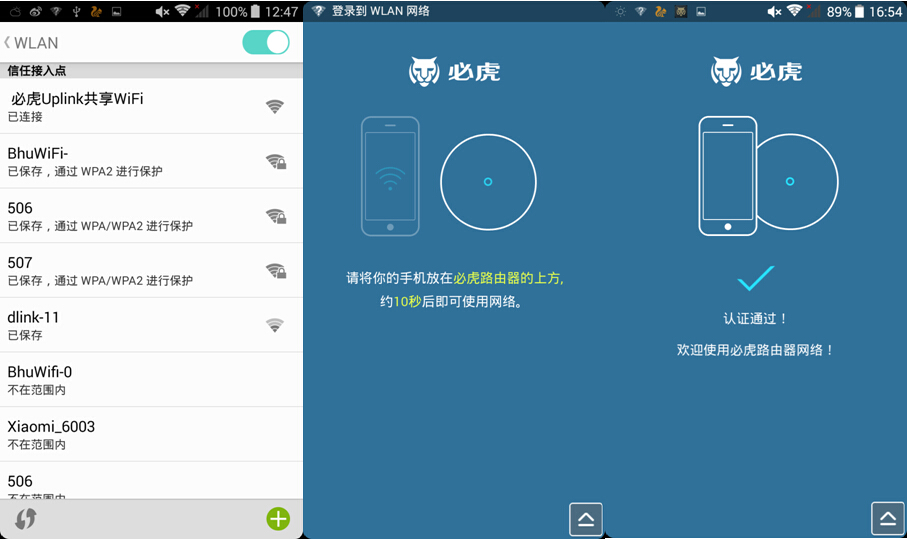Tap the 89% battery indicator
The height and width of the screenshot is (539, 907).
tap(845, 12)
